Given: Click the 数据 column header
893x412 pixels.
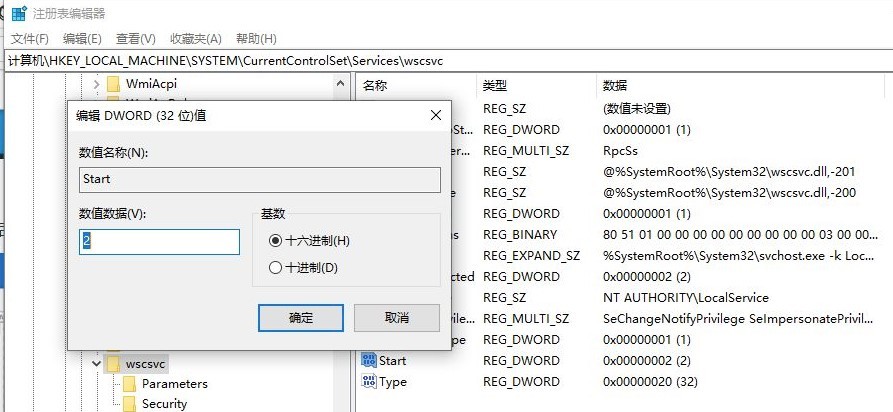Looking at the screenshot, I should click(613, 85).
